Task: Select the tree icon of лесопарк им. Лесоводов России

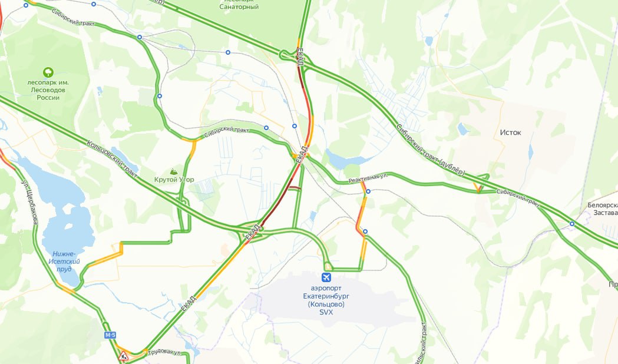Action: (48, 72)
